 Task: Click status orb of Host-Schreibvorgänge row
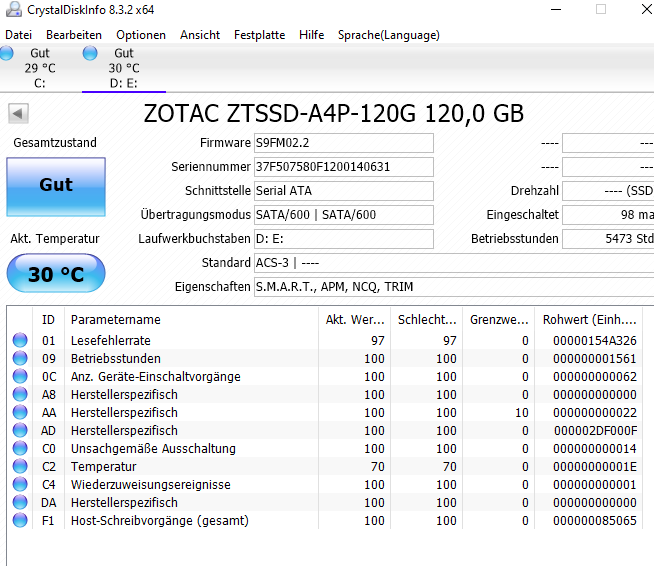(x=20, y=520)
